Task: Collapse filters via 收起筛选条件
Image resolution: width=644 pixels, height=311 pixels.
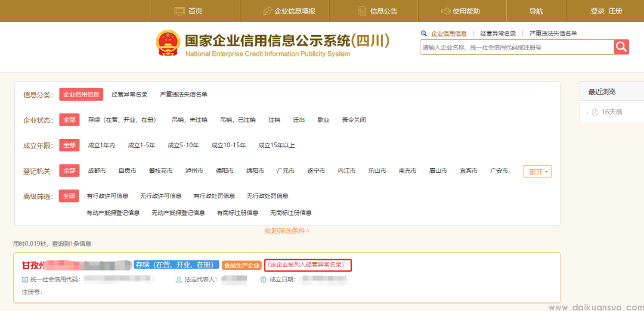Action: tap(287, 231)
